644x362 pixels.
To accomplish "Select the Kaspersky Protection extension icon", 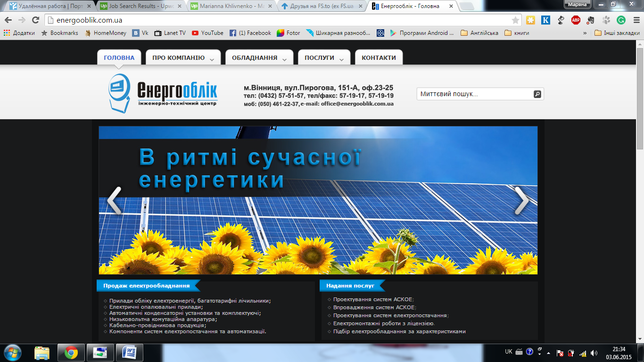I will coord(545,21).
